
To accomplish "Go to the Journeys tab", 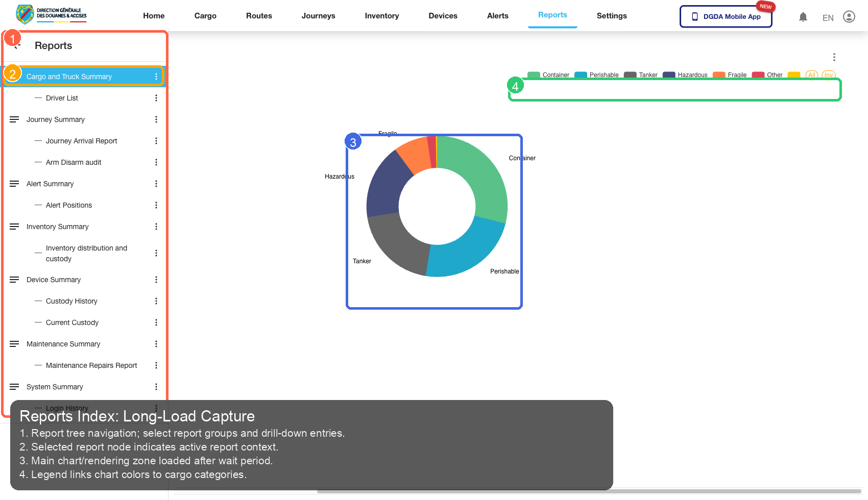I will tap(318, 16).
